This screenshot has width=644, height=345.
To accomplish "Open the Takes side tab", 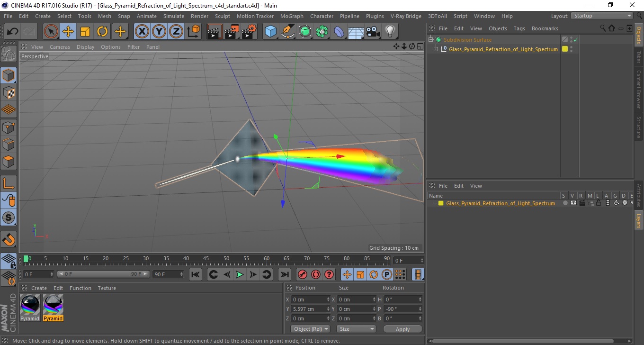I will (x=638, y=57).
